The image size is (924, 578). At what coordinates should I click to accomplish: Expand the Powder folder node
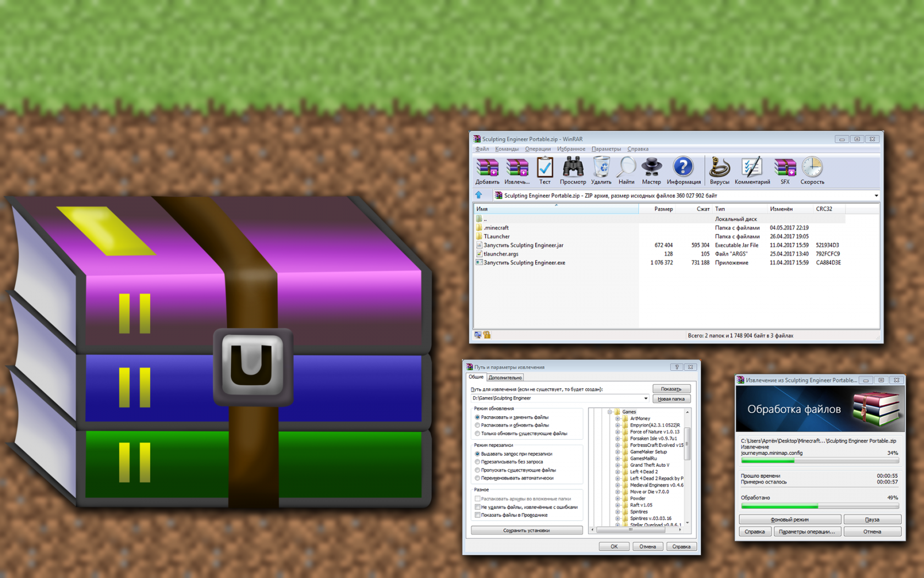point(618,498)
